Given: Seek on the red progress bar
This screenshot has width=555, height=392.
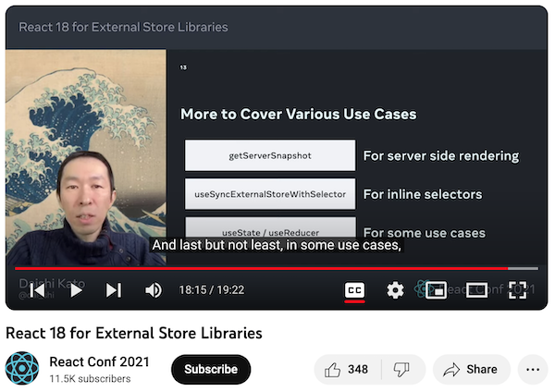Looking at the screenshot, I should tap(261, 268).
